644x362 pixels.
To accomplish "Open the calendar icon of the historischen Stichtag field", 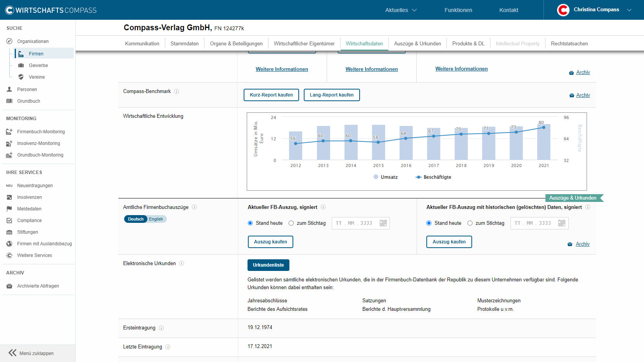I will point(562,223).
